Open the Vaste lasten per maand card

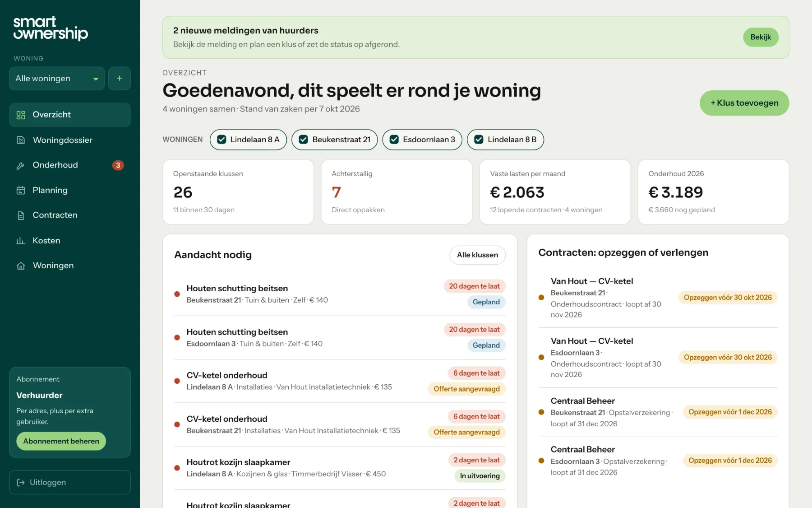tap(555, 192)
